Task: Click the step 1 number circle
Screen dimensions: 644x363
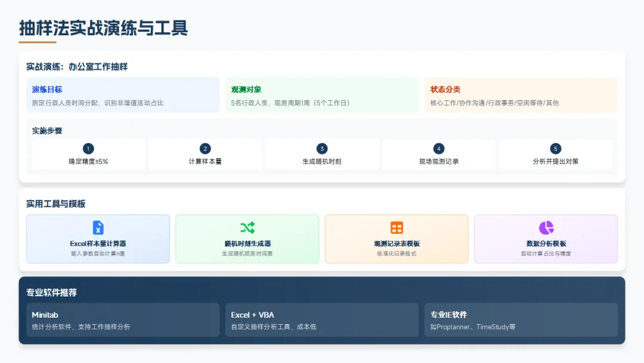Action: [x=88, y=149]
